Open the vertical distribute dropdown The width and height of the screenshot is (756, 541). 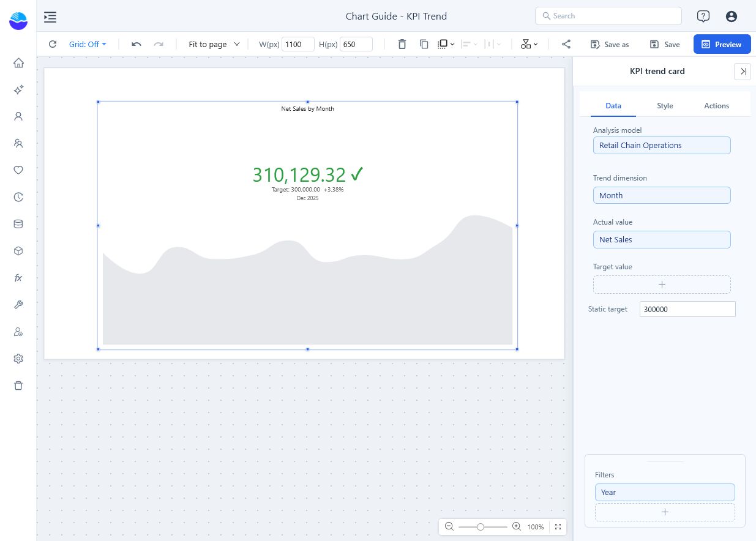coord(492,44)
